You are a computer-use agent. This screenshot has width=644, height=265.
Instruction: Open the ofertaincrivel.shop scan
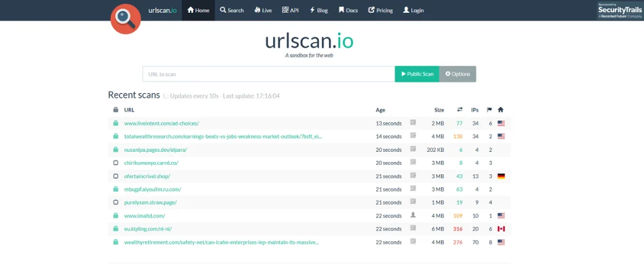147,176
